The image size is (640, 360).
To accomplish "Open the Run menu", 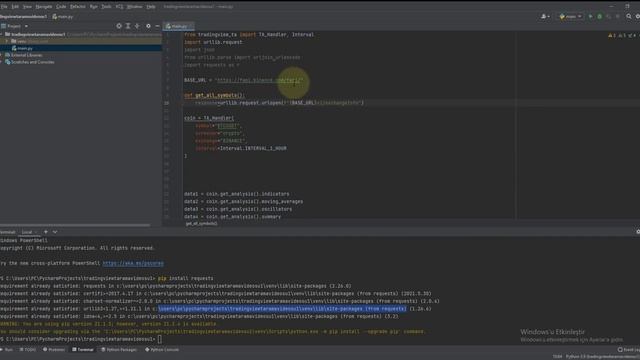I will click(x=93, y=7).
